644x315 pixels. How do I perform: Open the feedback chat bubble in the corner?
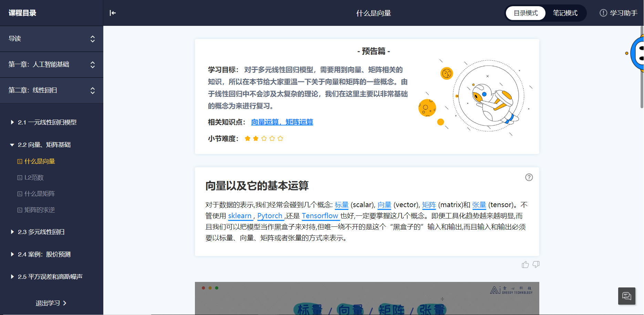pos(626,296)
